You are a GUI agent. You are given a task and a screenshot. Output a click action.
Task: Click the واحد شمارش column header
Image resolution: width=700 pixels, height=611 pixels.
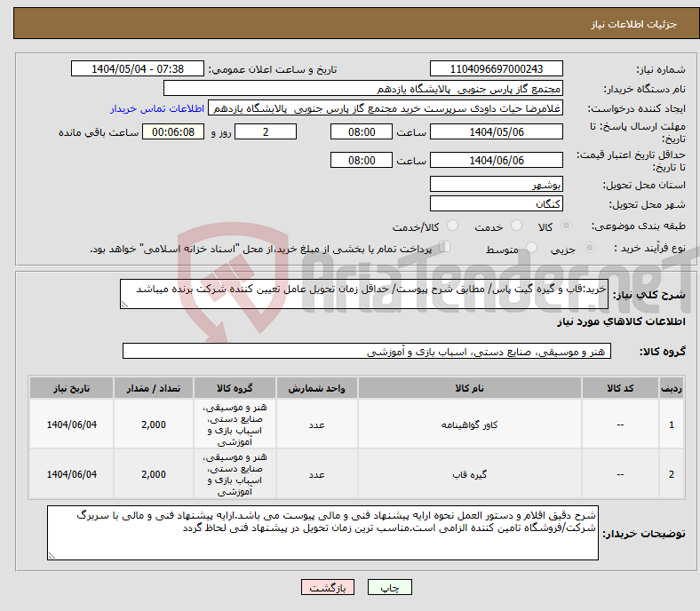click(x=316, y=388)
